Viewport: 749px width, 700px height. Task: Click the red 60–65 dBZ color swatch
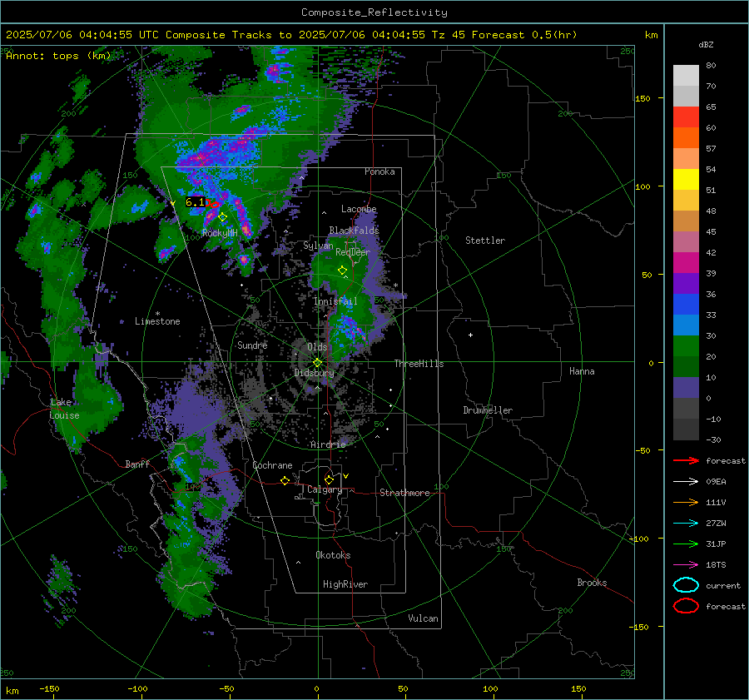tap(686, 117)
